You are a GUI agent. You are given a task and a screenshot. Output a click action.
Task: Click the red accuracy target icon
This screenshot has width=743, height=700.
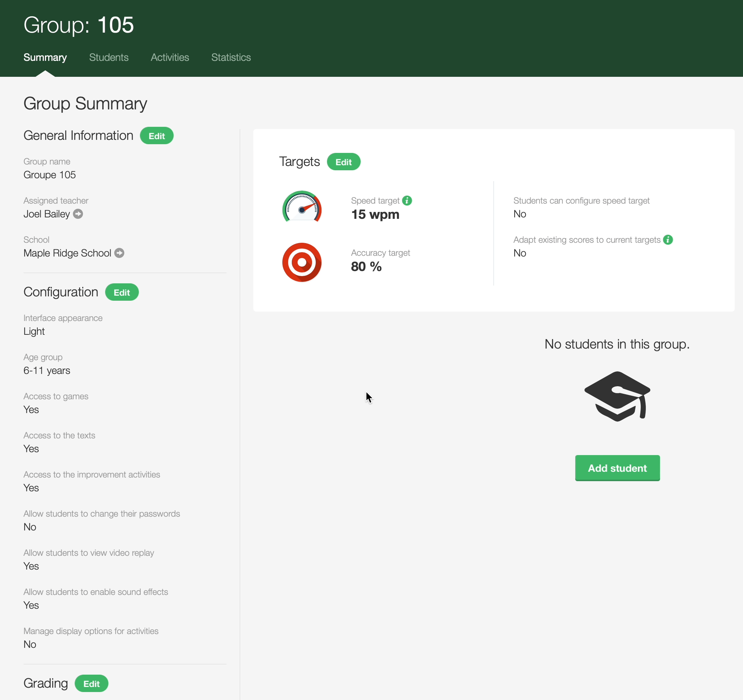click(x=302, y=262)
